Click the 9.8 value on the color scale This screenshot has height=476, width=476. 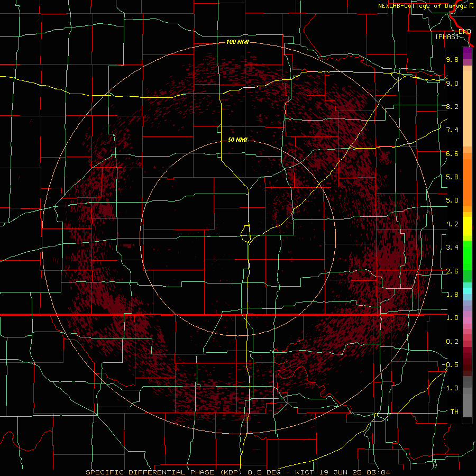(x=452, y=59)
